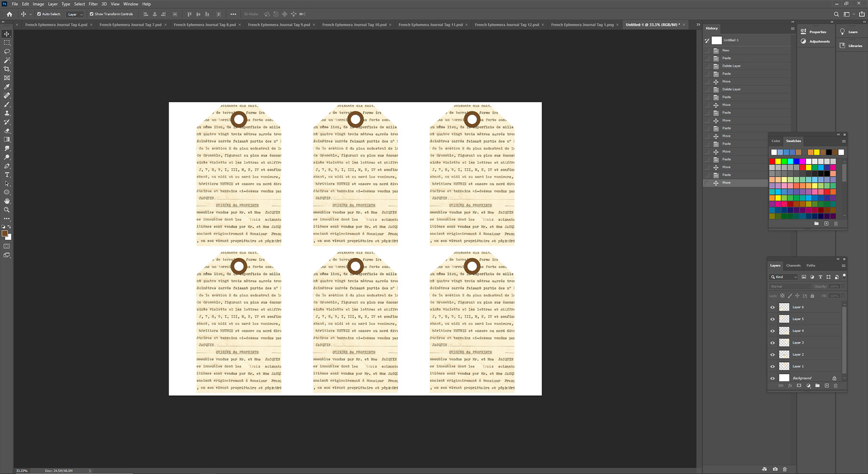Select the Brush tool
Screen dimensions: 868x474
(x=7, y=104)
